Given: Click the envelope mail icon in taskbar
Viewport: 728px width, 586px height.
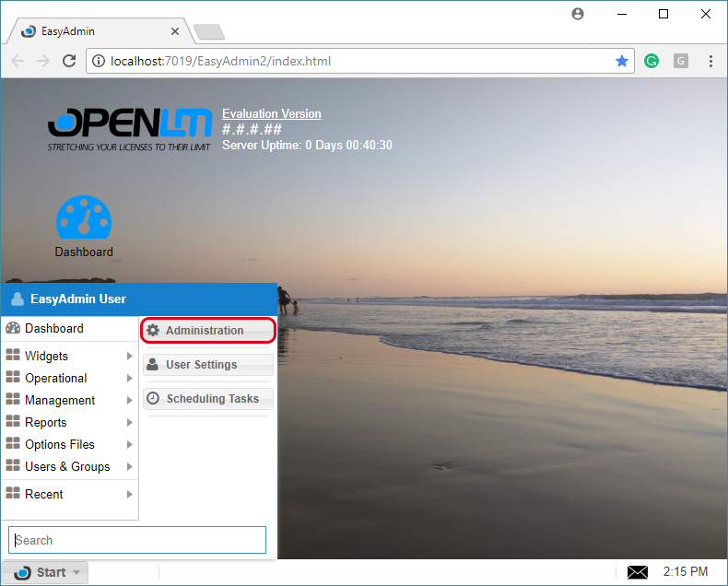Looking at the screenshot, I should point(638,572).
